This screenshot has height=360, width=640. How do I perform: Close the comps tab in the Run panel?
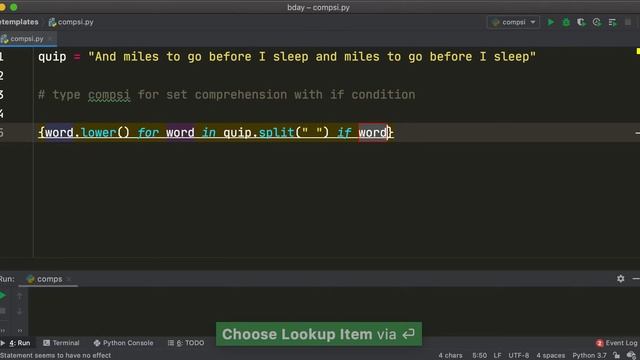click(x=69, y=279)
